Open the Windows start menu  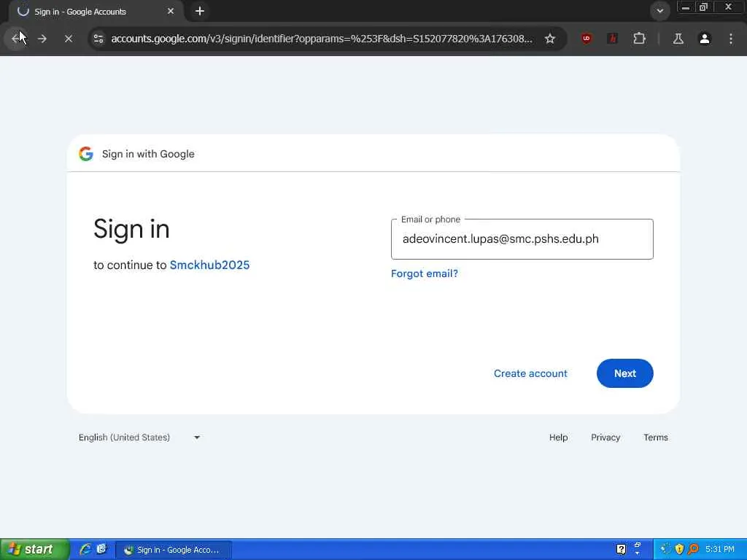point(34,550)
